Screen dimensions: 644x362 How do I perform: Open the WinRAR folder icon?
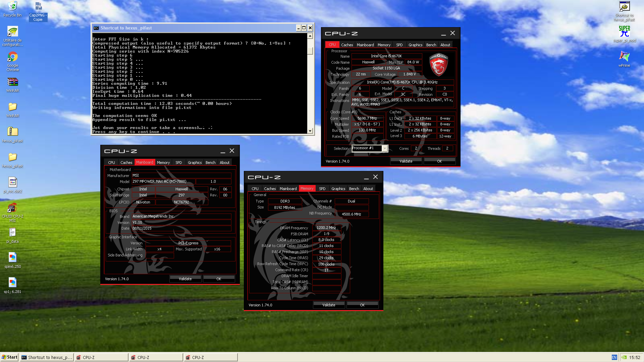(12, 110)
